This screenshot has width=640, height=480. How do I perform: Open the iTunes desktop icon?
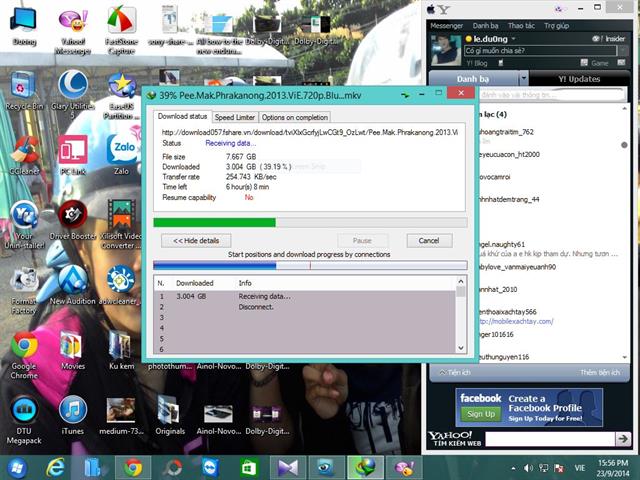point(72,413)
